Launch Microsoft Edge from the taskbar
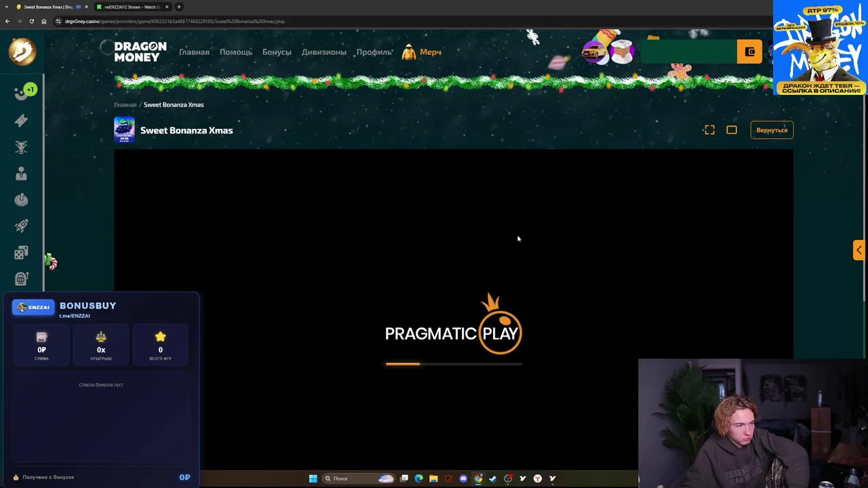 point(418,479)
